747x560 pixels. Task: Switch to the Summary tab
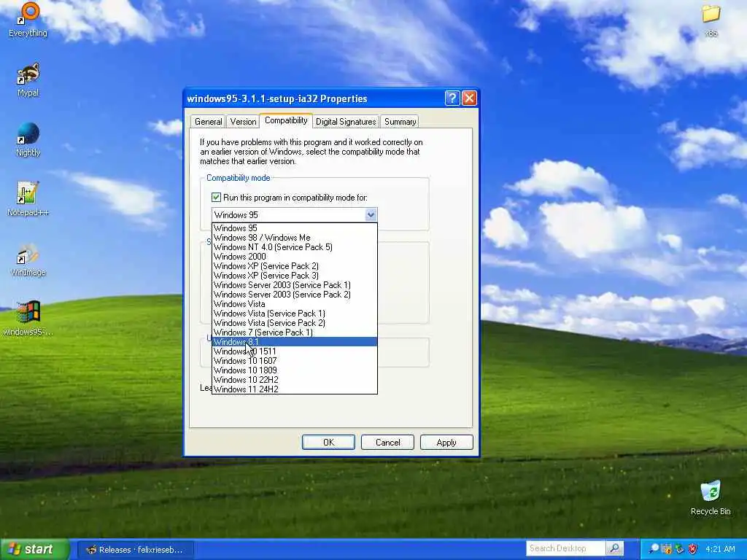pyautogui.click(x=400, y=122)
